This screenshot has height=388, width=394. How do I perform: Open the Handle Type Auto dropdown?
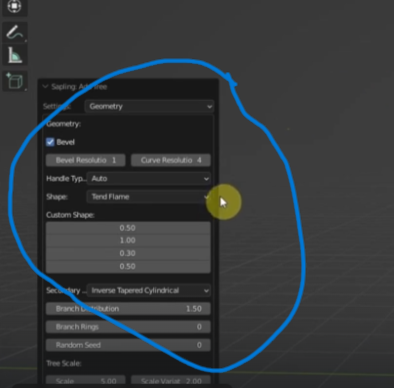tap(149, 178)
